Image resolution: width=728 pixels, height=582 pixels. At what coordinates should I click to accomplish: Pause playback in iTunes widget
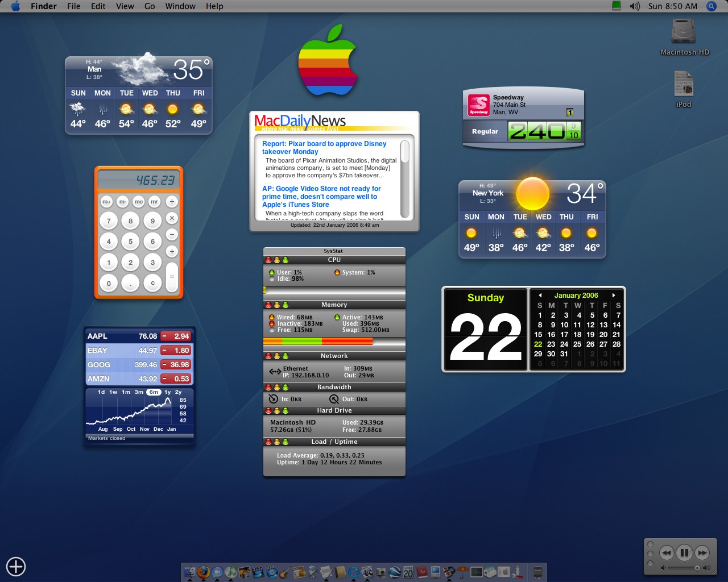684,552
